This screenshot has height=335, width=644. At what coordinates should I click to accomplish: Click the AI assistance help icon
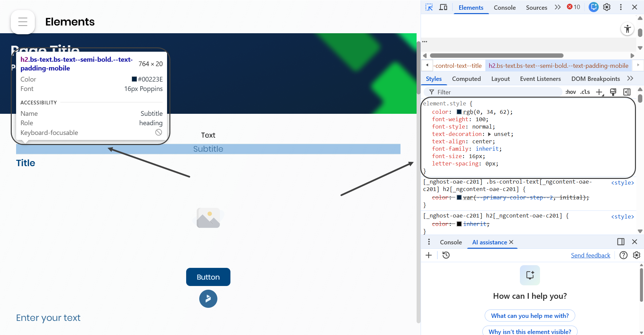(x=623, y=255)
